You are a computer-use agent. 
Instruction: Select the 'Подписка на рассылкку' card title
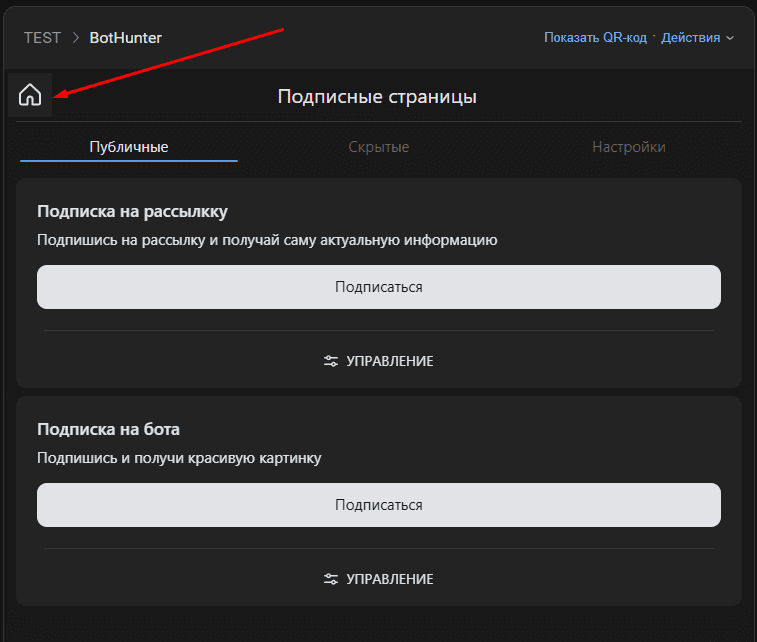click(132, 211)
